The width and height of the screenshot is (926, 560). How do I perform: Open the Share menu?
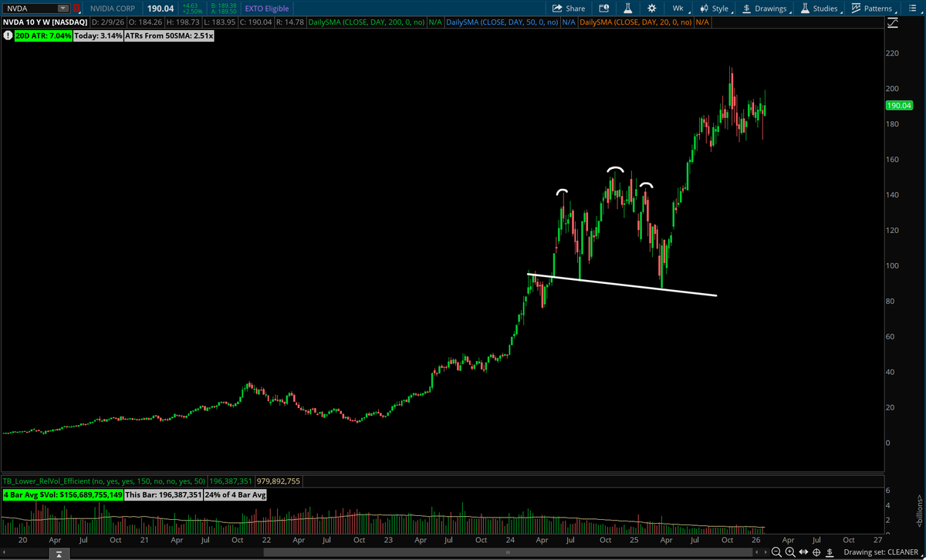[x=569, y=8]
